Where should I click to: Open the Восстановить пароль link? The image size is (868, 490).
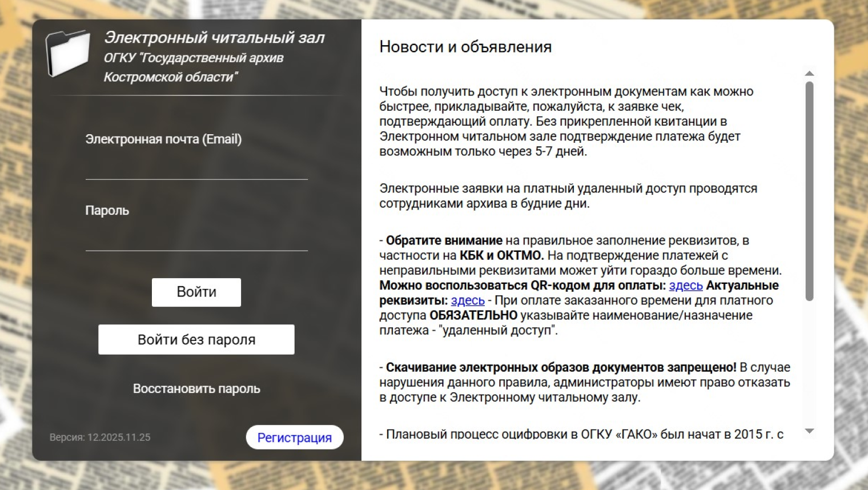click(x=196, y=389)
